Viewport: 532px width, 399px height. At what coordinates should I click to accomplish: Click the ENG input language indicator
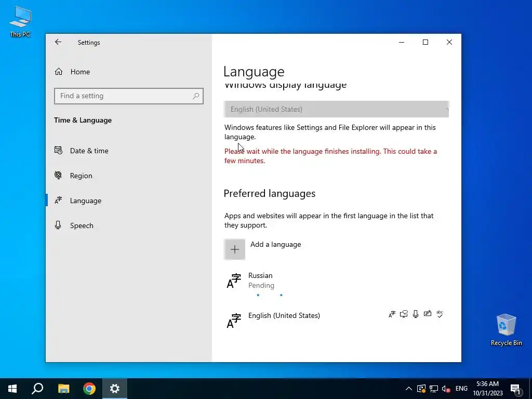[461, 389]
